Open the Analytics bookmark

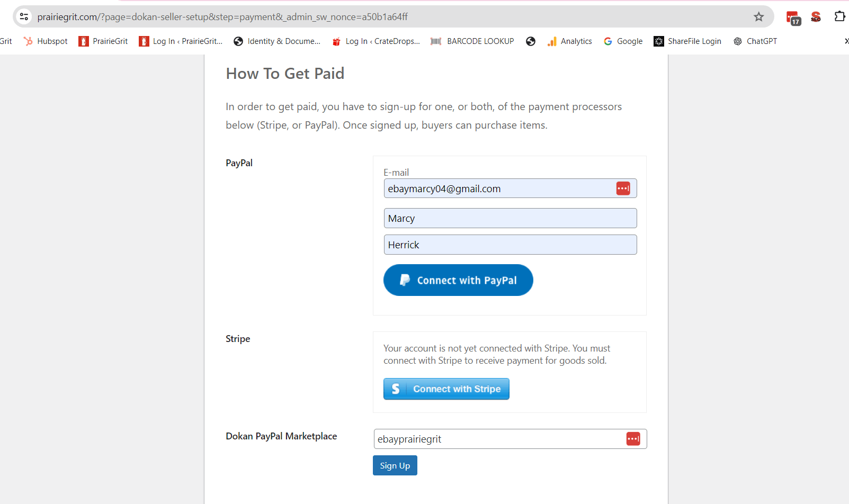[x=569, y=41]
